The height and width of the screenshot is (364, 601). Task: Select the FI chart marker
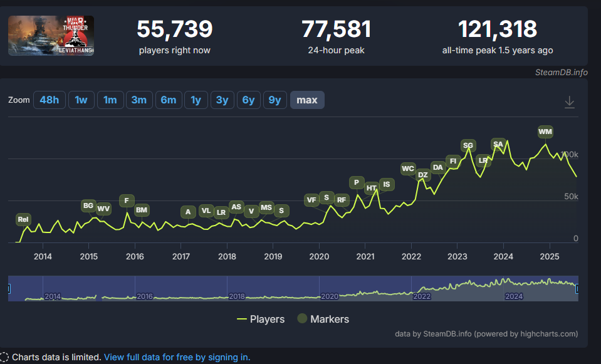tap(453, 161)
